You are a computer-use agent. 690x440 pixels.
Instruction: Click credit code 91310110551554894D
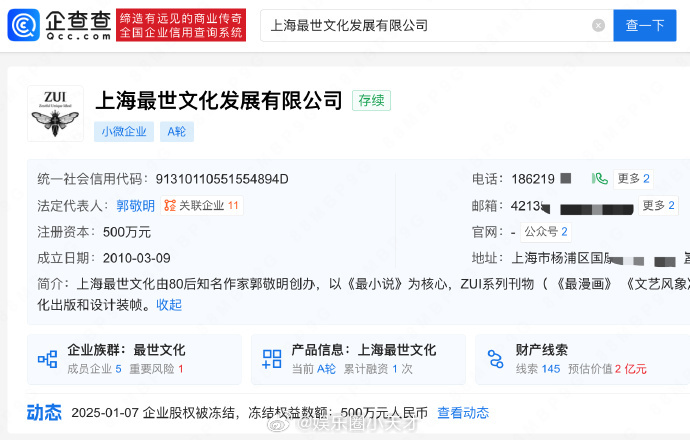coord(222,179)
